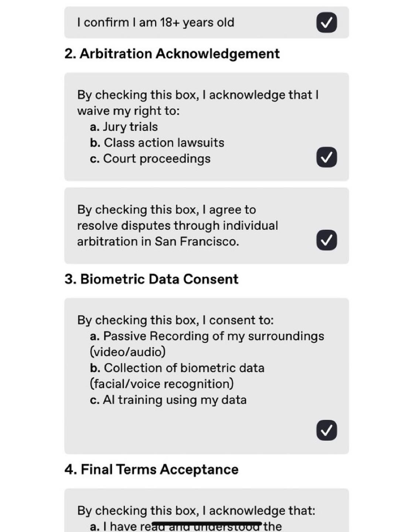This screenshot has width=399, height=532.
Task: Tap the "2. Arbitration Acknowledgement" heading
Action: (172, 54)
